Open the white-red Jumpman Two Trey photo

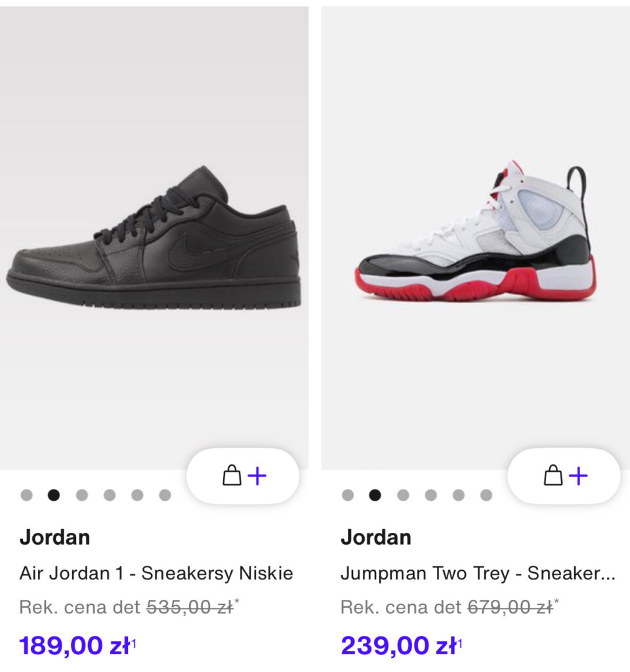pos(476,238)
